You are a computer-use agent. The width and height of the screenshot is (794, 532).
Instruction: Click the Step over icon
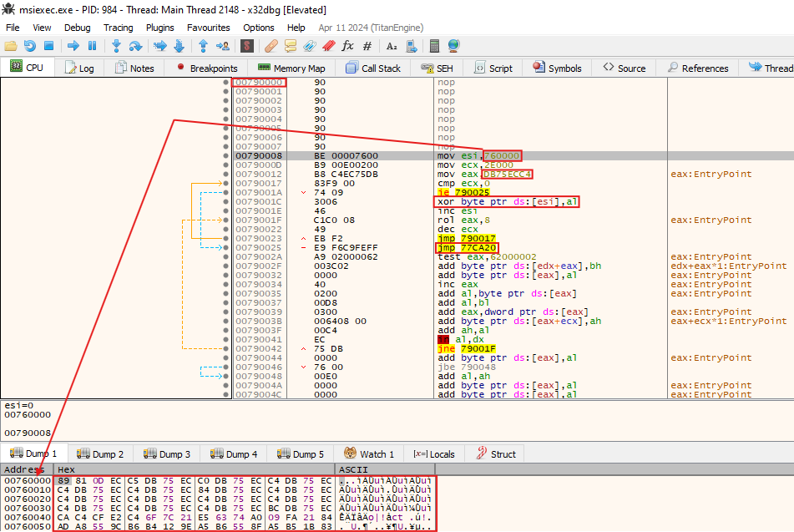pos(135,46)
